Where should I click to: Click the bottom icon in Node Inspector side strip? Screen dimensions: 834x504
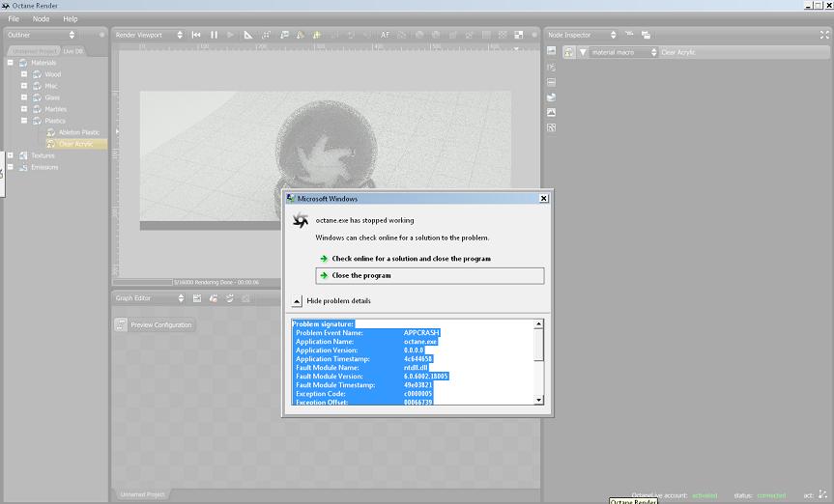point(552,127)
